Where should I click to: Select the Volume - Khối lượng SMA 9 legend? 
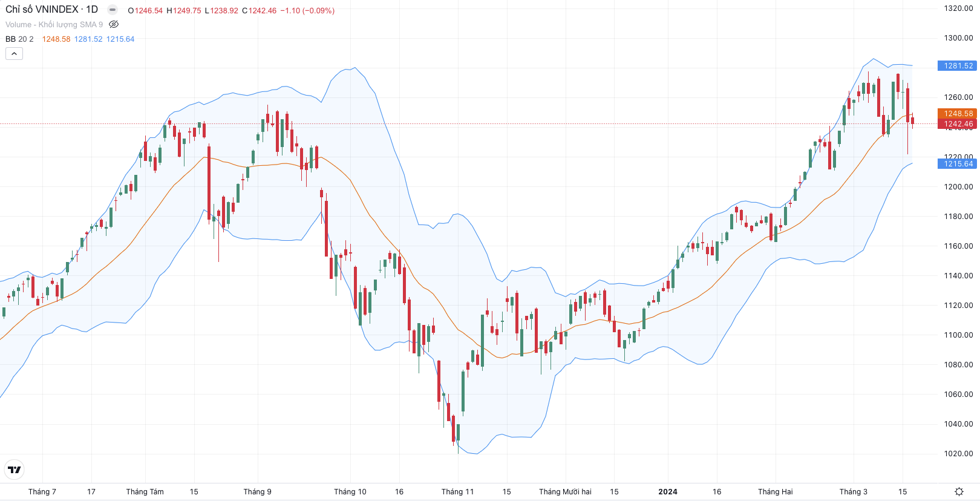(x=54, y=25)
